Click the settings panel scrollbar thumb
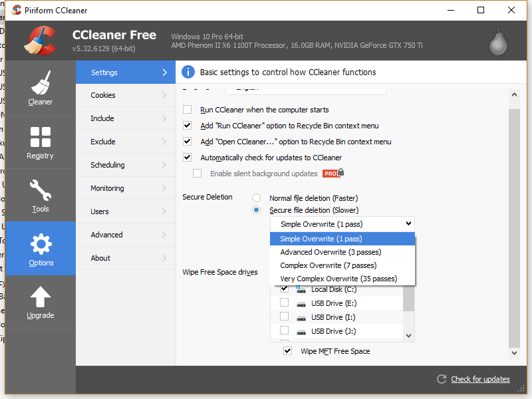This screenshot has width=532, height=399. click(x=514, y=228)
